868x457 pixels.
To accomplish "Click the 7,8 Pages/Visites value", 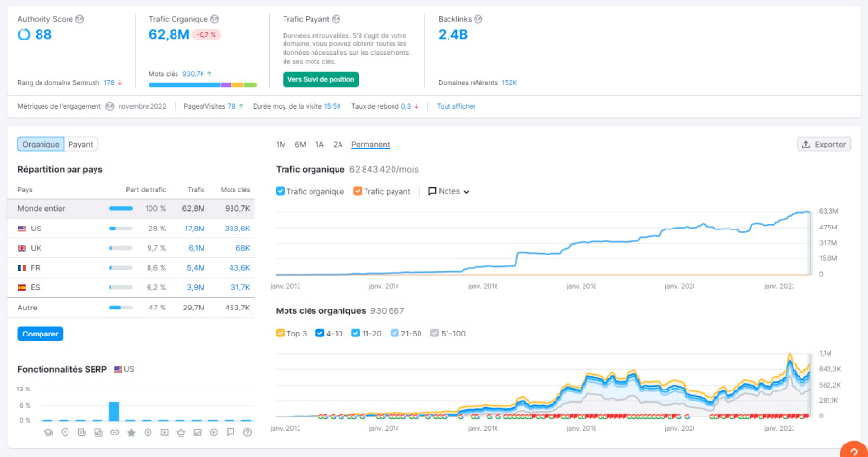I will pyautogui.click(x=231, y=106).
